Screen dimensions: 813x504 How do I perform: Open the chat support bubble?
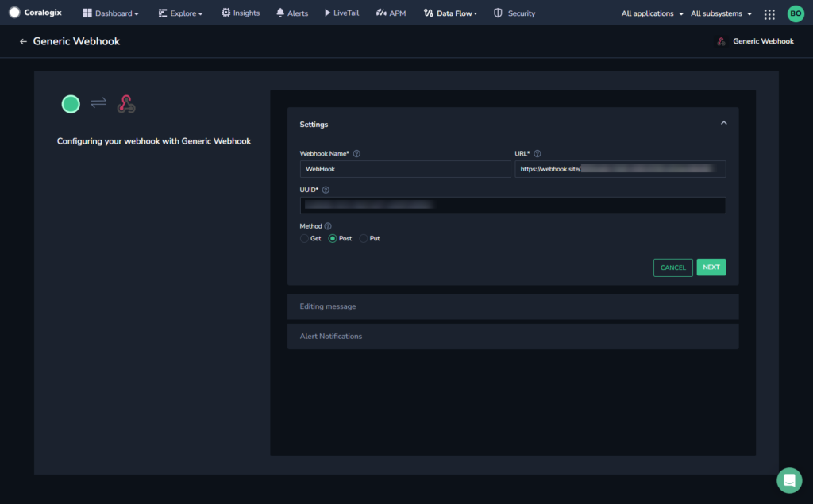[789, 480]
